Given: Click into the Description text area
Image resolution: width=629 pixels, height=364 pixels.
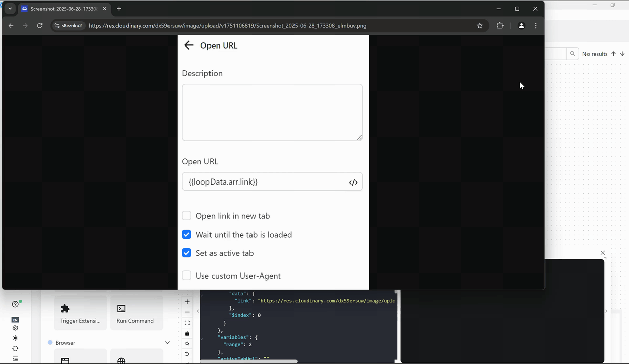Looking at the screenshot, I should (x=272, y=112).
